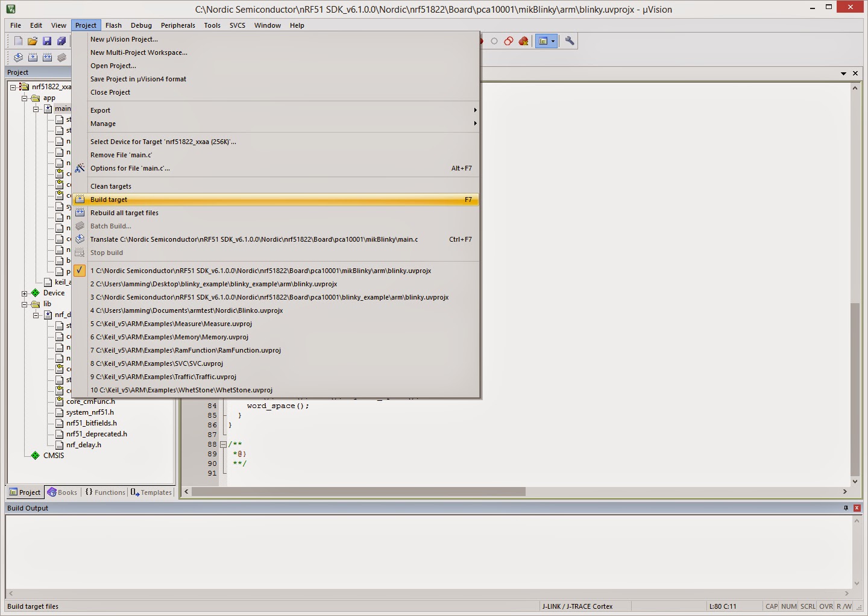Click the Open file folder icon
This screenshot has width=868, height=616.
33,41
